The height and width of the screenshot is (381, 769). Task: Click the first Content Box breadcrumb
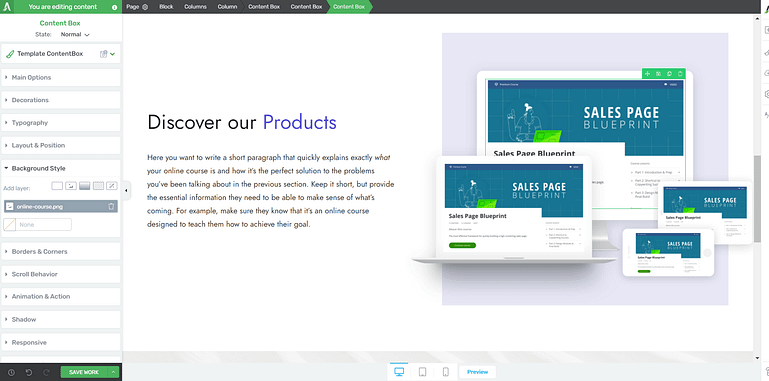(x=264, y=7)
